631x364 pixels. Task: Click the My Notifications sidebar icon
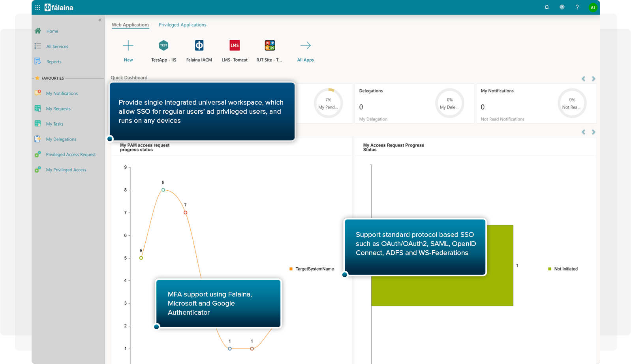[38, 93]
